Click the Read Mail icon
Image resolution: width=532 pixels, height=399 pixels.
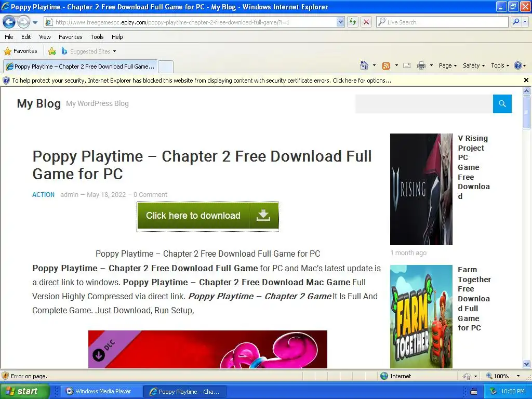407,65
